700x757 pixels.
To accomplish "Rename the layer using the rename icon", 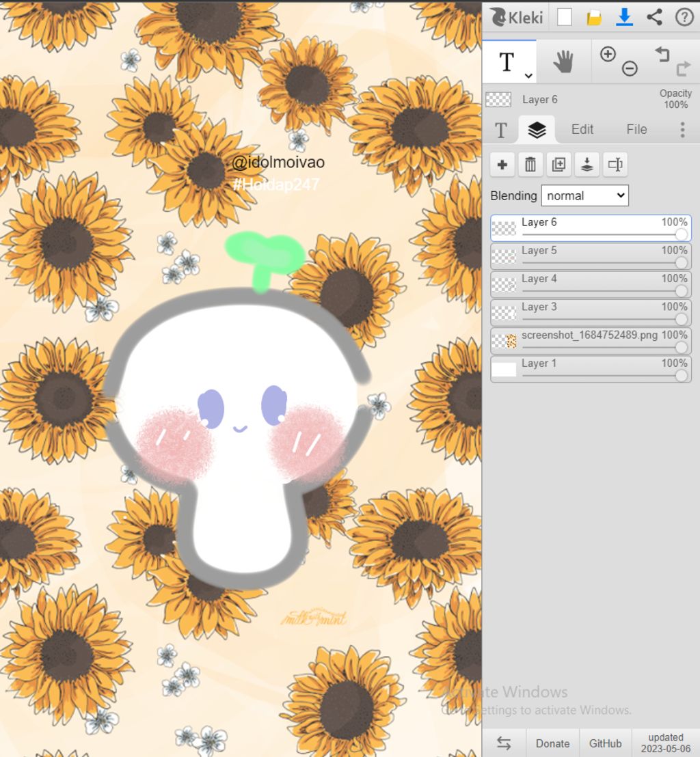I will (x=615, y=165).
